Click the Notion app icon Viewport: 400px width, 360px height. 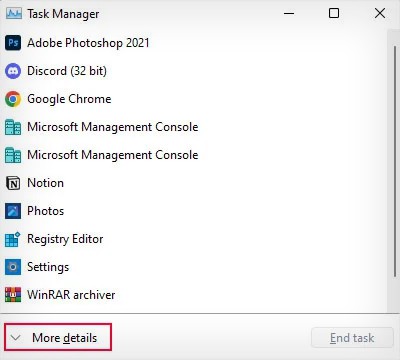coord(13,183)
